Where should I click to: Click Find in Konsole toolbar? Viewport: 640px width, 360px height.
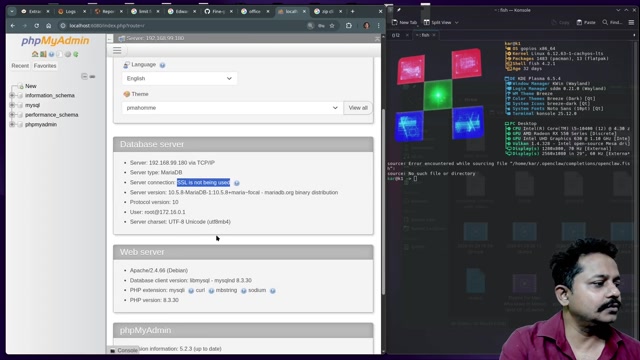(612, 22)
